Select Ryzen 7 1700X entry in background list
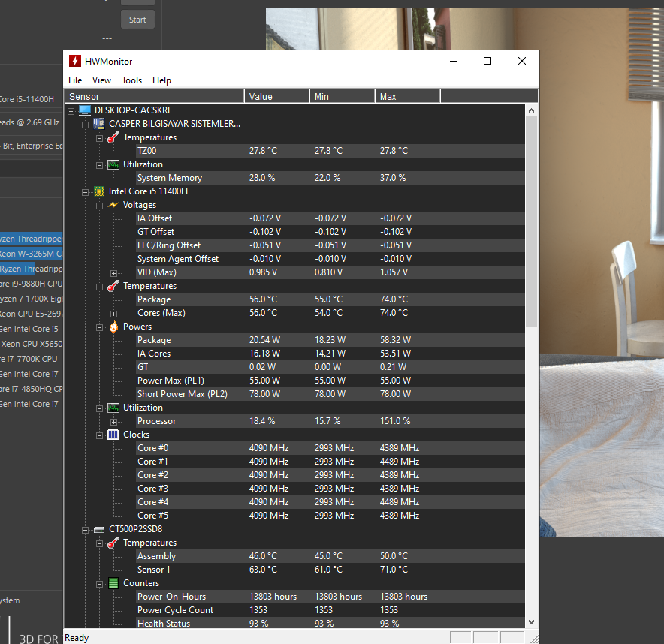664x644 pixels. tap(32, 299)
